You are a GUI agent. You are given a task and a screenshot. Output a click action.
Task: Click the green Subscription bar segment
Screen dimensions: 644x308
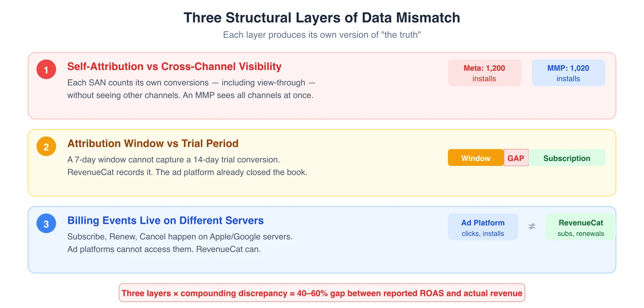[x=567, y=158]
